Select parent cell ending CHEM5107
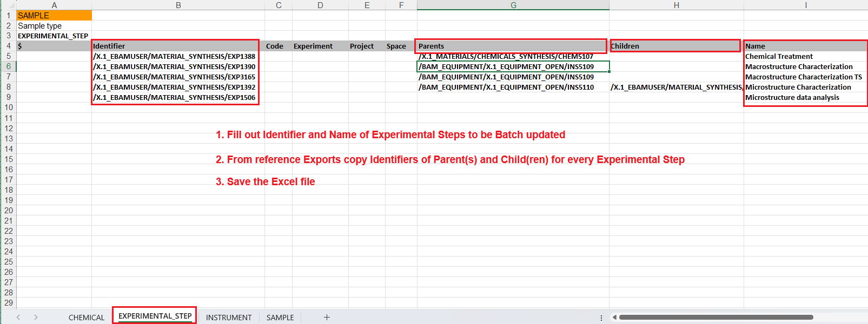This screenshot has height=324, width=868. click(x=513, y=56)
